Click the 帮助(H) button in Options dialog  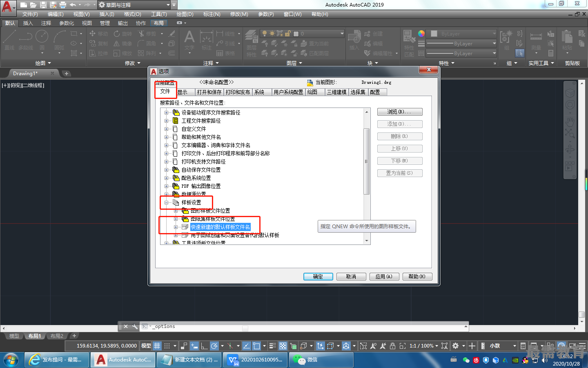click(417, 277)
